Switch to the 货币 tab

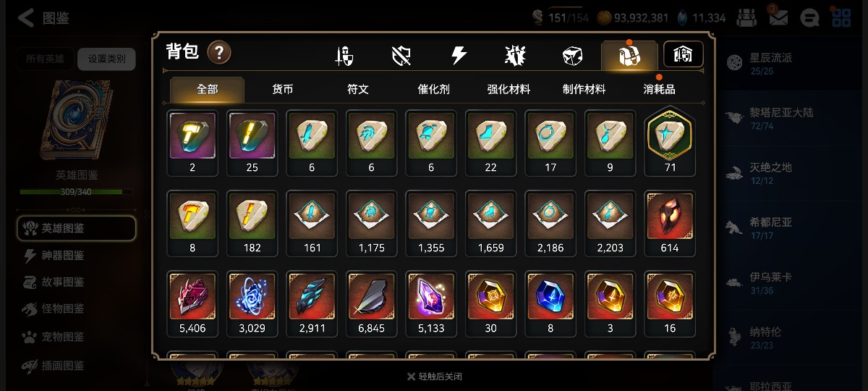pyautogui.click(x=282, y=89)
